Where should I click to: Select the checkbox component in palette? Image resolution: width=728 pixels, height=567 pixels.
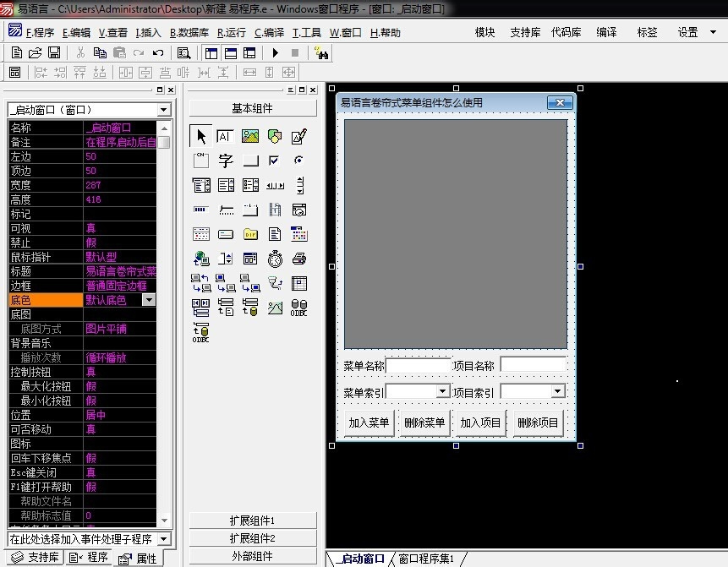[275, 161]
